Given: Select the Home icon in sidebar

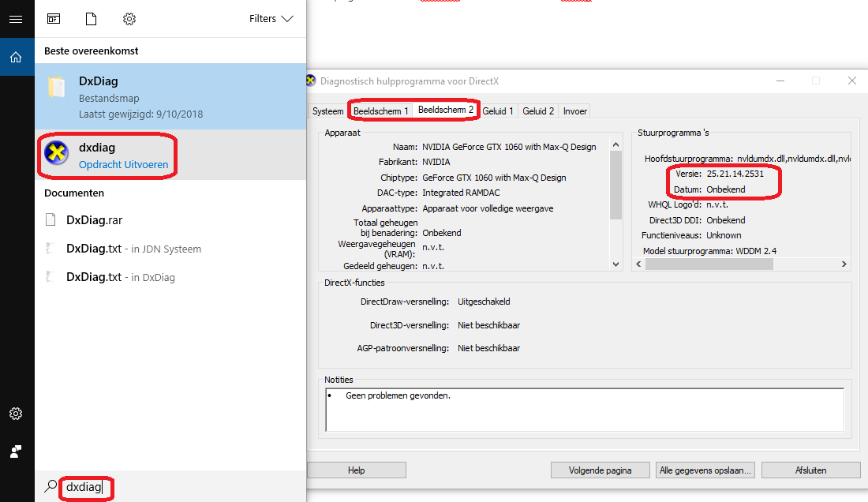Looking at the screenshot, I should [16, 57].
